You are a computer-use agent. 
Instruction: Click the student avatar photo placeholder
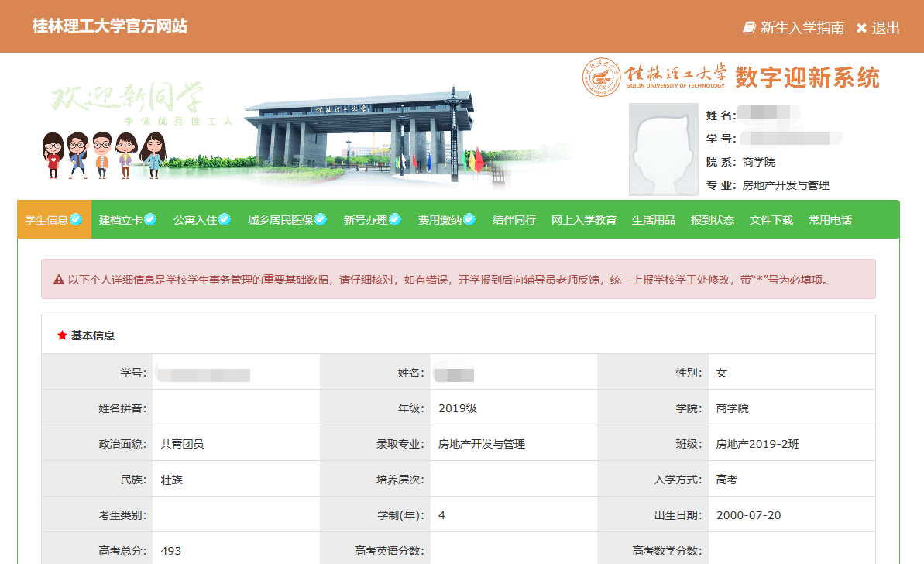[x=662, y=150]
